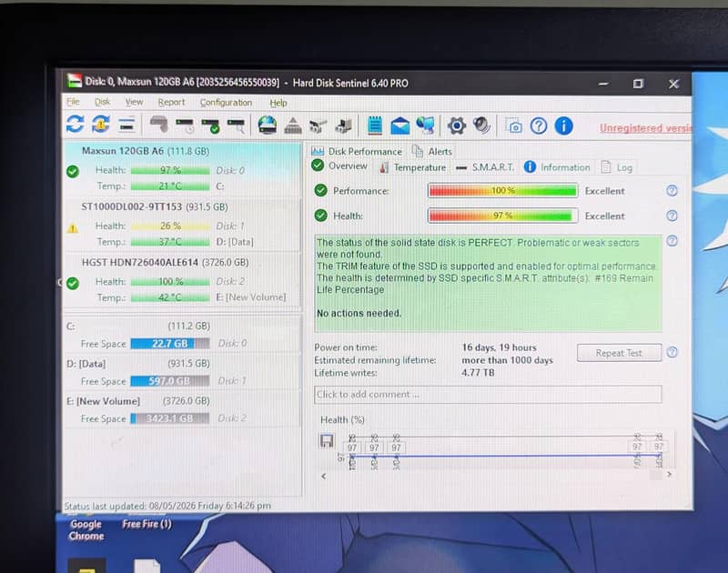Select the D: [Data] partition row
Image resolution: width=728 pixels, height=573 pixels.
[x=182, y=372]
